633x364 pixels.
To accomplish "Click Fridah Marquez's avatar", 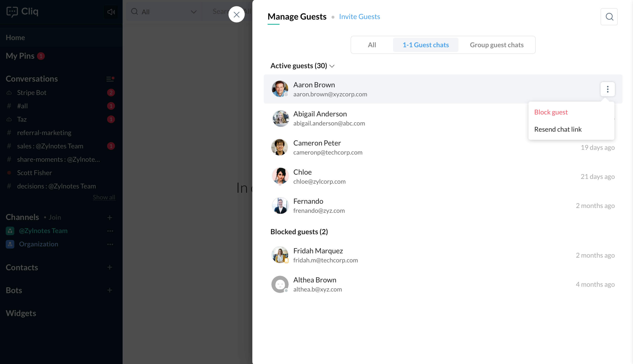I will (280, 255).
